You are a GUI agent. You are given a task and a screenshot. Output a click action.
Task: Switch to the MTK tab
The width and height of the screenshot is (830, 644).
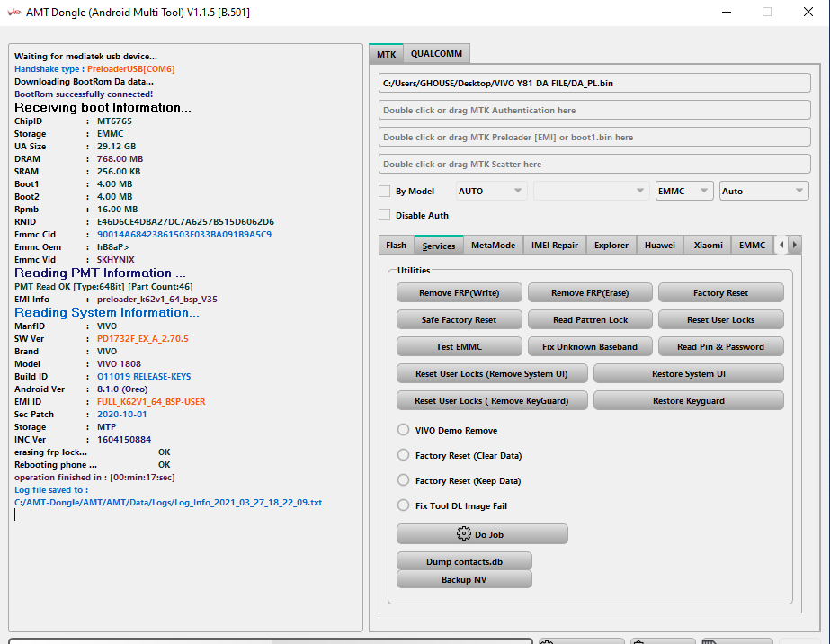387,54
